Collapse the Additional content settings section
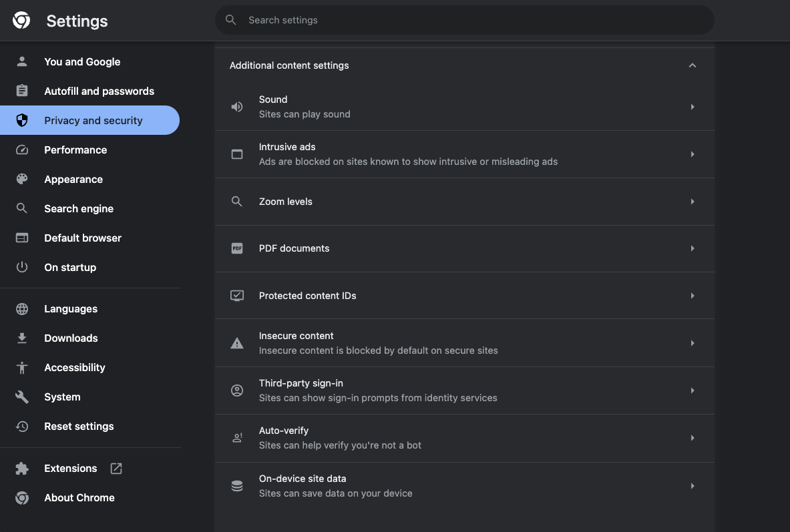 point(693,65)
